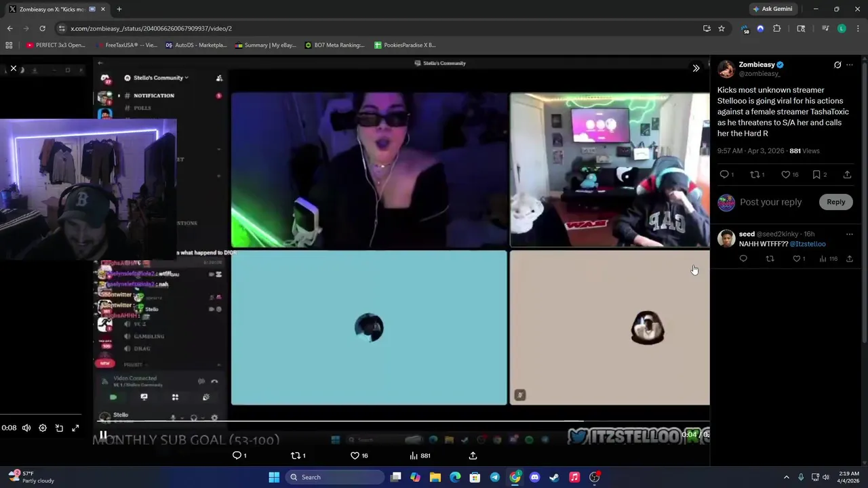Click the taskbar Search box
The height and width of the screenshot is (488, 868).
click(x=335, y=477)
